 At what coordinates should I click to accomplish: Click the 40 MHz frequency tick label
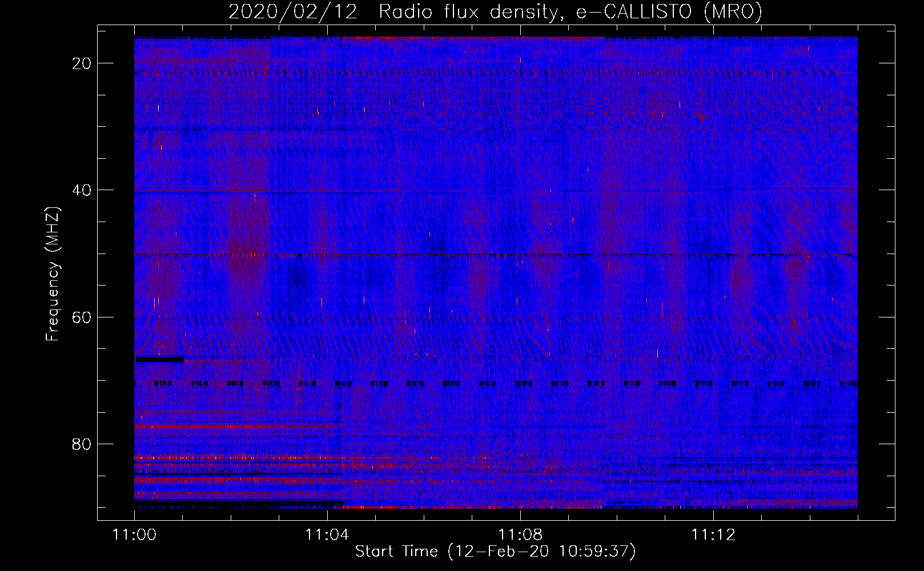click(82, 190)
